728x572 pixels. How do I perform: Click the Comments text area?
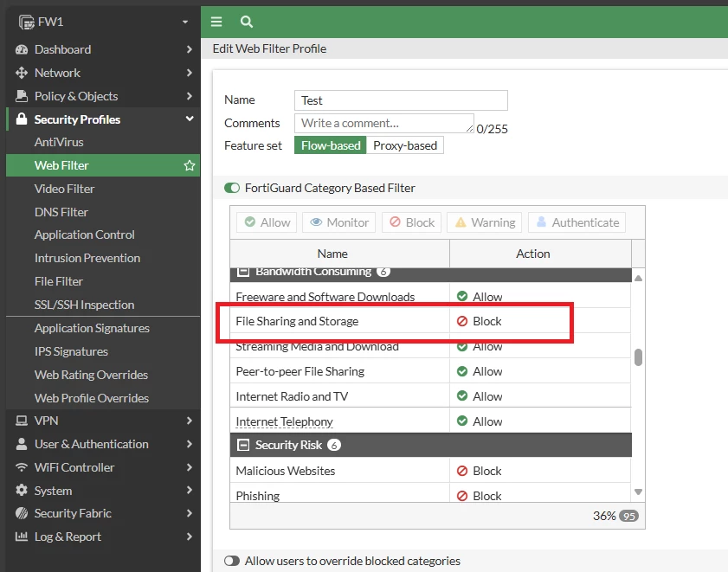pos(384,124)
